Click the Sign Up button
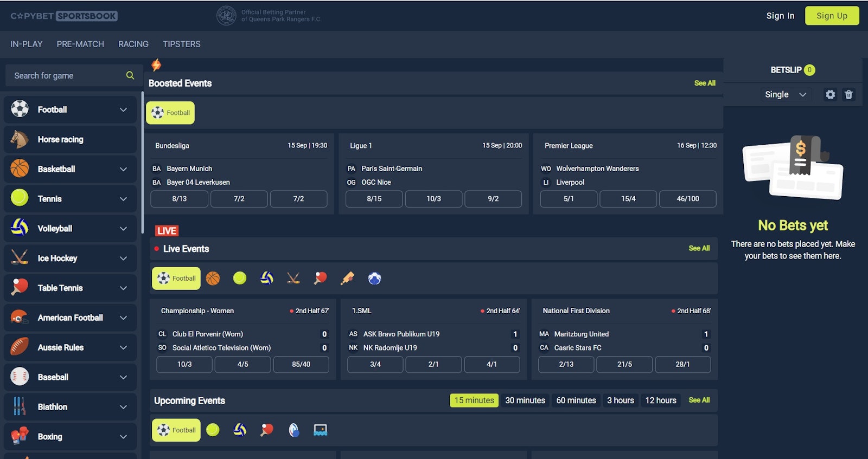The height and width of the screenshot is (459, 868). coord(832,16)
